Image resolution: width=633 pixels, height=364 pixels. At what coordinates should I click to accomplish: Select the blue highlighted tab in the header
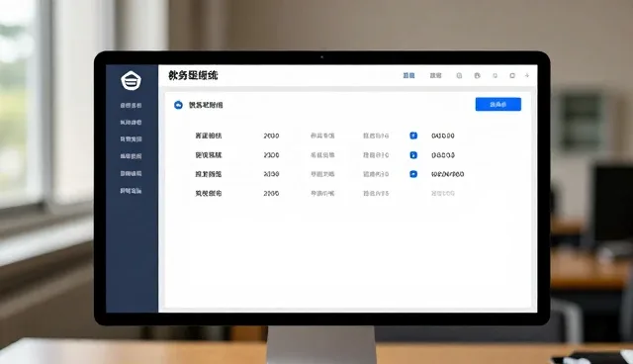[x=408, y=75]
